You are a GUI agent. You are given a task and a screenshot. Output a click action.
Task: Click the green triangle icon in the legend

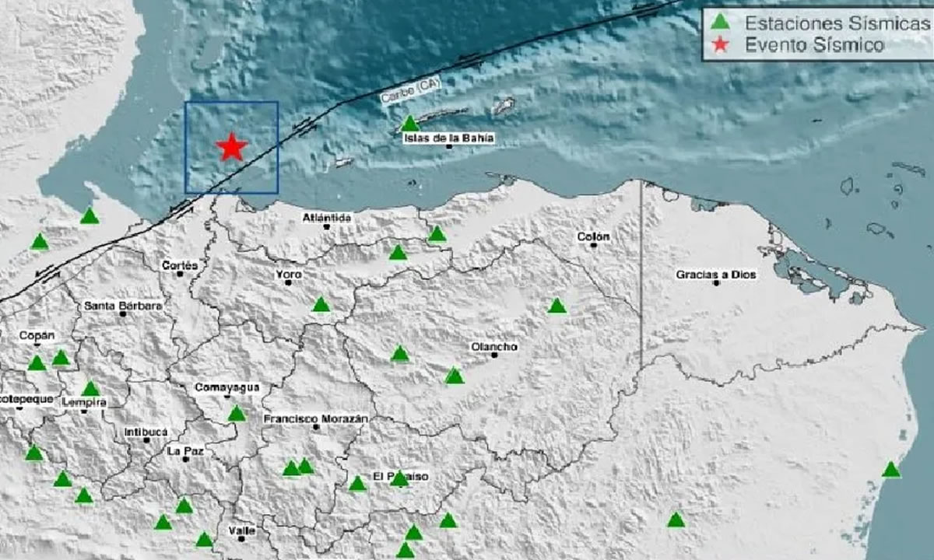tap(722, 21)
